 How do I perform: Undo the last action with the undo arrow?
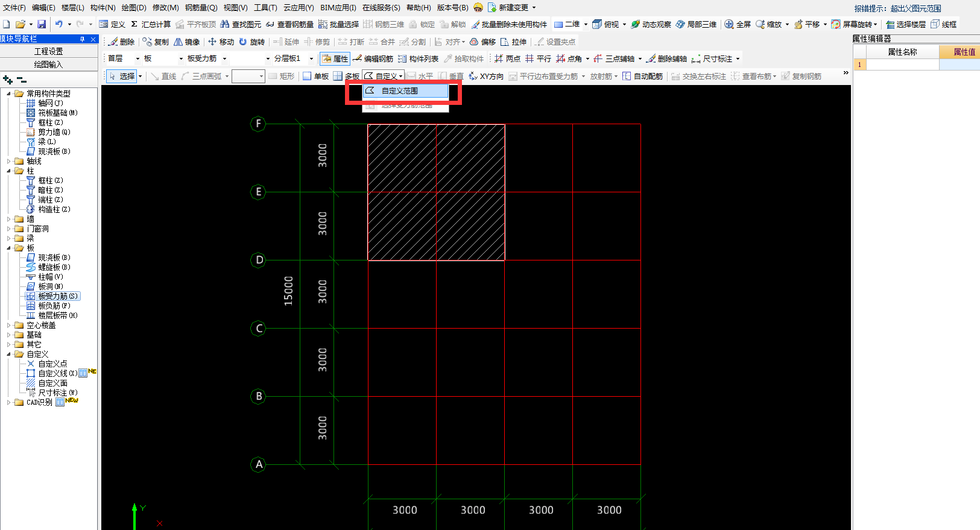[58, 24]
